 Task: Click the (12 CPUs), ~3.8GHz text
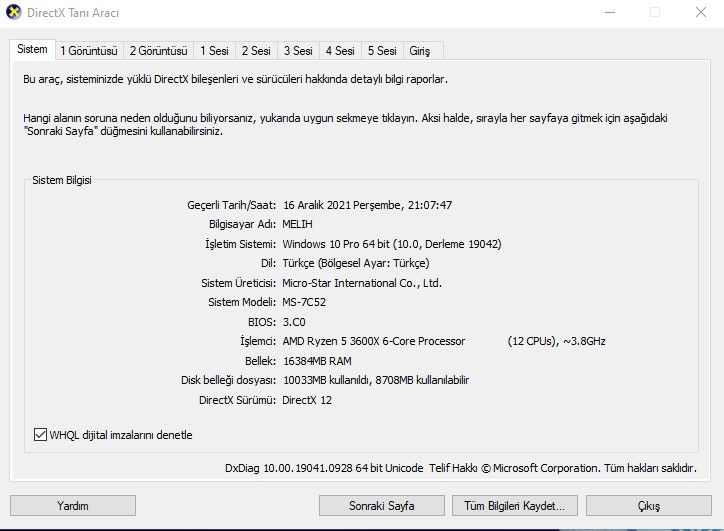click(556, 341)
